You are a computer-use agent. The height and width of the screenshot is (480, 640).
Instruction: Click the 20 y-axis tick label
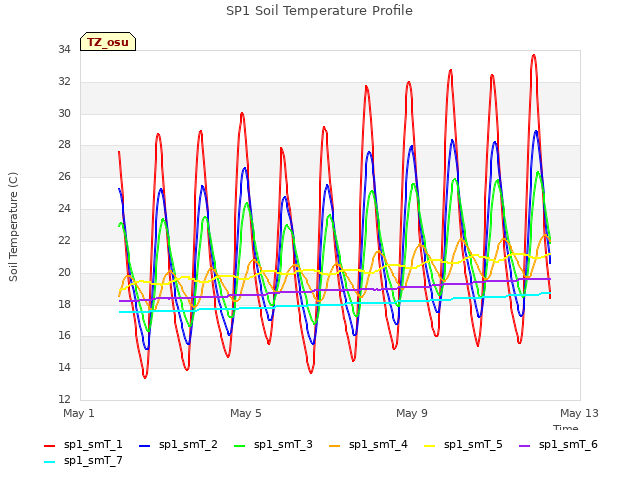coord(64,272)
